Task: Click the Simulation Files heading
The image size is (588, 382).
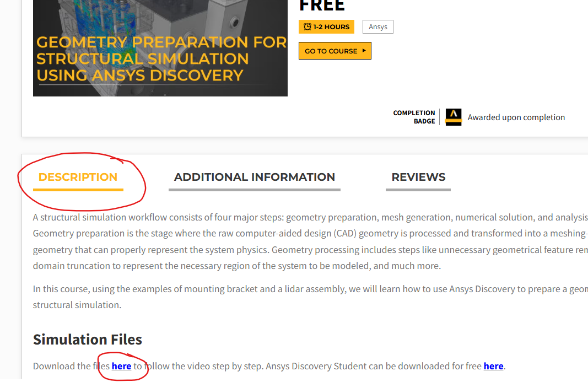Action: (88, 340)
